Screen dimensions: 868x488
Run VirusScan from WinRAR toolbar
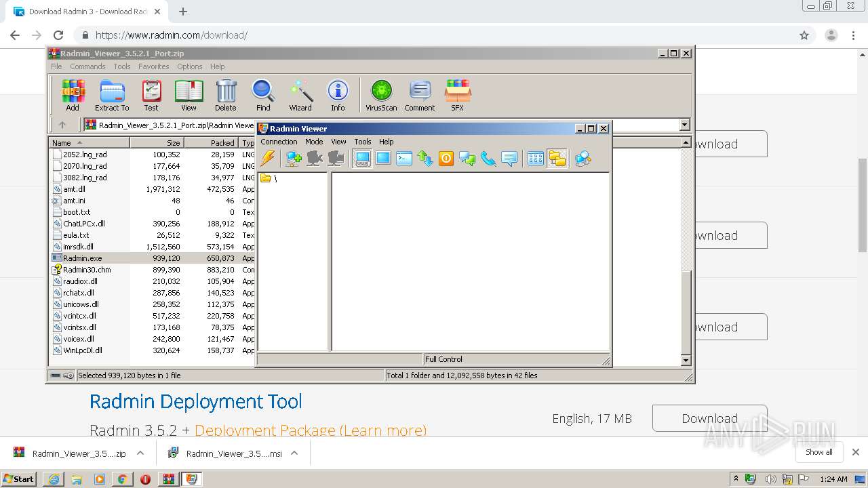click(x=381, y=95)
